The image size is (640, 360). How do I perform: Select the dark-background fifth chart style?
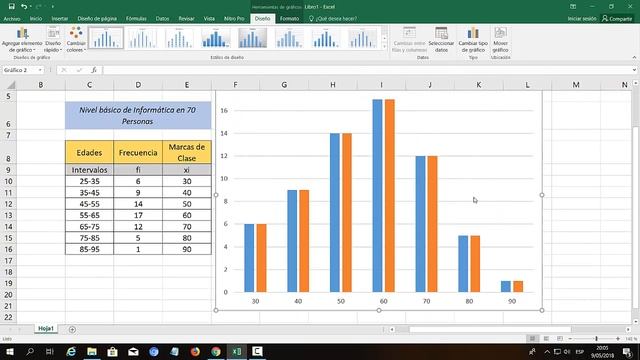point(252,38)
